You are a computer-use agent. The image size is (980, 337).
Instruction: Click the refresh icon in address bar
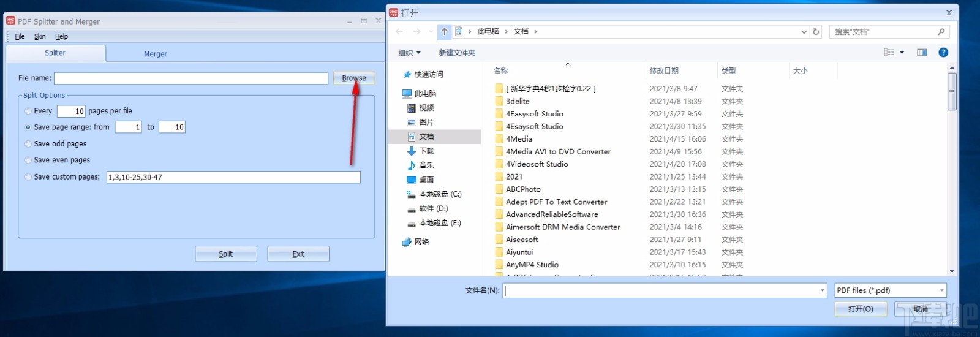[816, 32]
